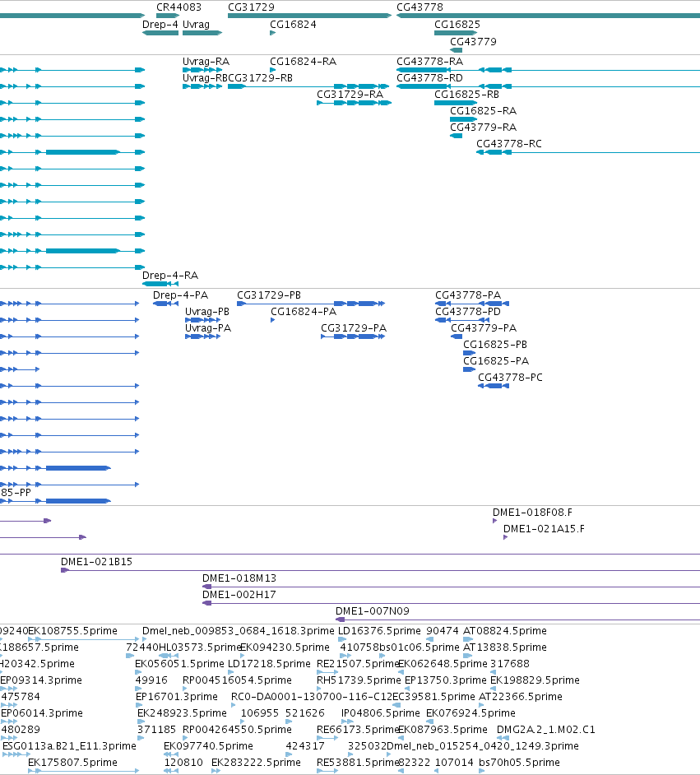700x775 pixels.
Task: Click the CG43779 gene label
Action: click(x=473, y=41)
